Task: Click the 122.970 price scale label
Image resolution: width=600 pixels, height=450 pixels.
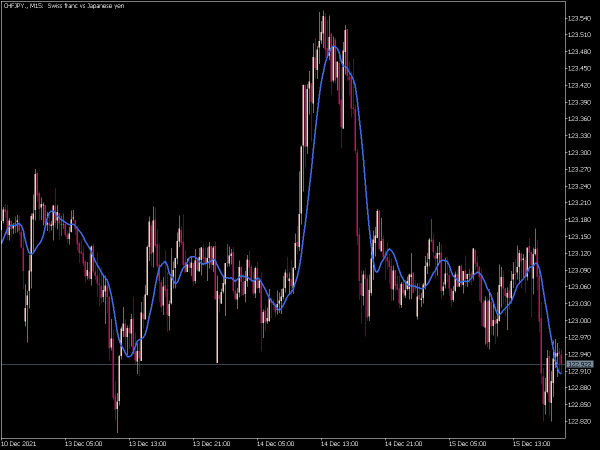Action: (579, 337)
